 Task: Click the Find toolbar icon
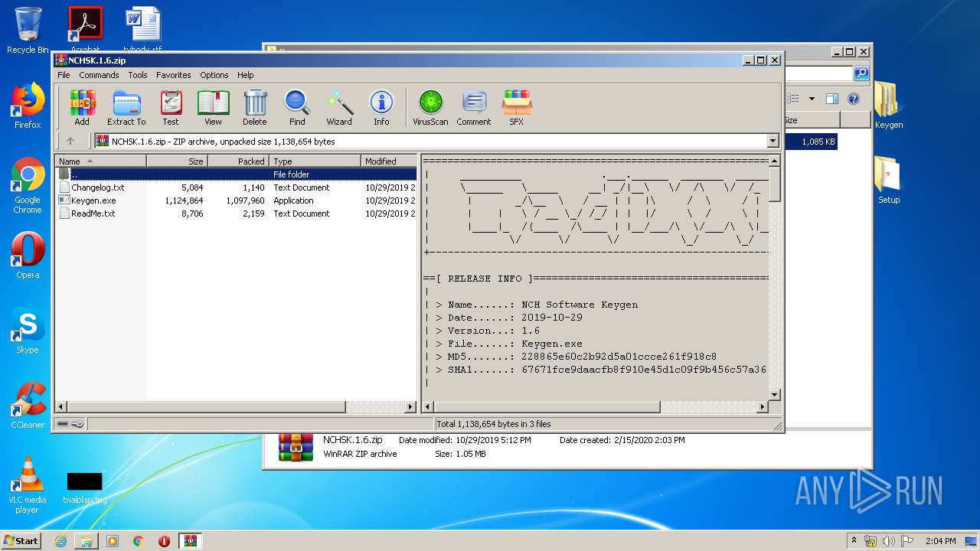297,108
